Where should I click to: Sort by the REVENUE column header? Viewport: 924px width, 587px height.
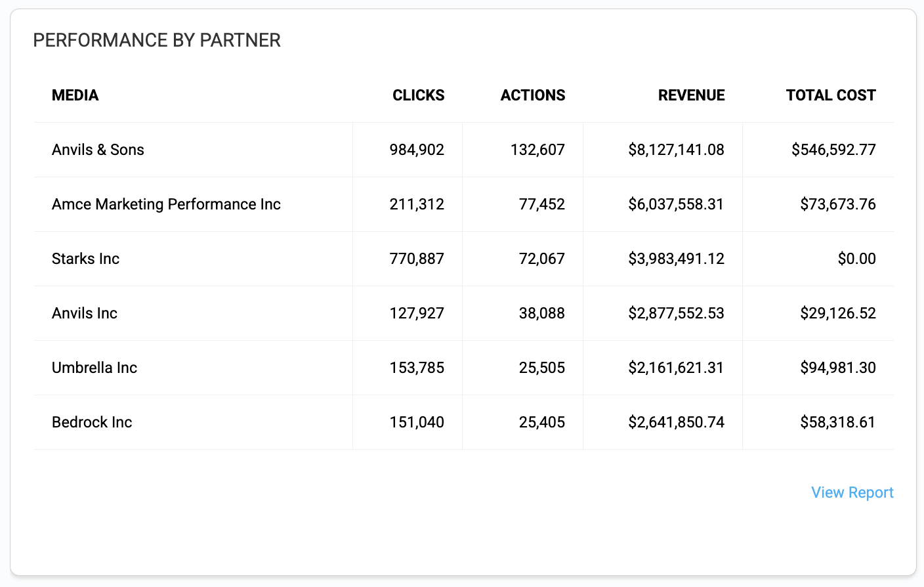(691, 95)
